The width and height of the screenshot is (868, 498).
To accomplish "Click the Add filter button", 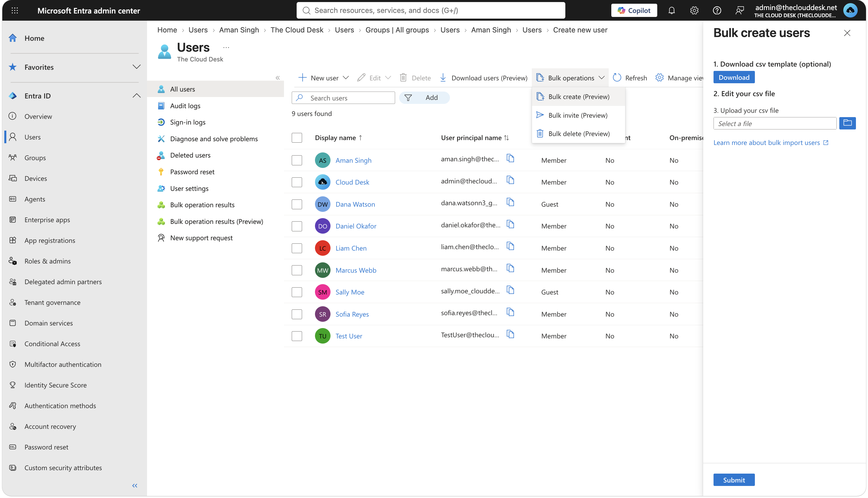I will (424, 98).
